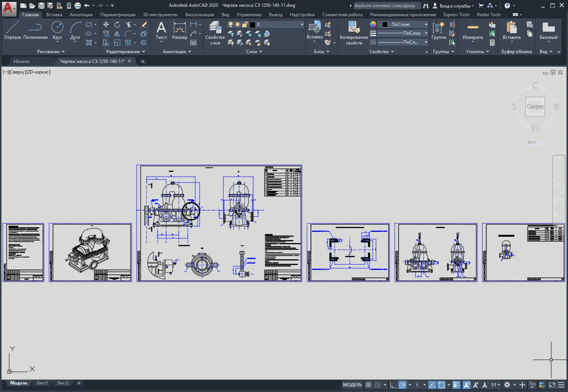
Task: Click the Вставить (Paste) icon
Action: tap(512, 30)
